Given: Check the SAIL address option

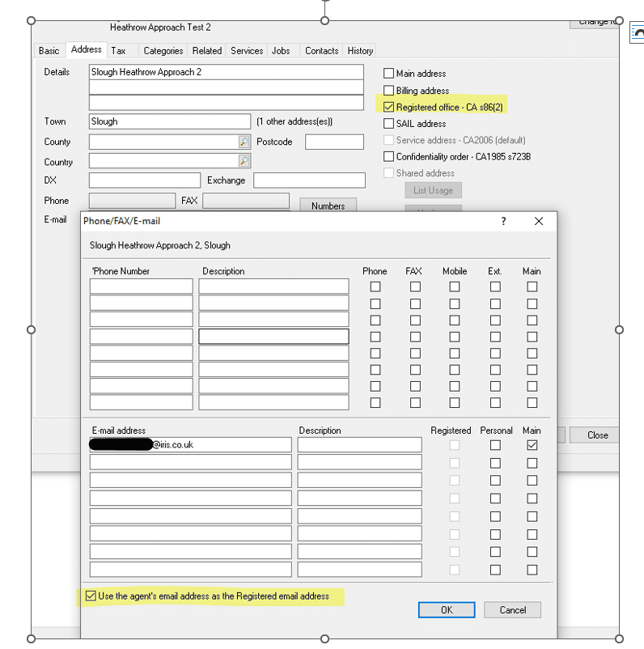Looking at the screenshot, I should pyautogui.click(x=388, y=123).
